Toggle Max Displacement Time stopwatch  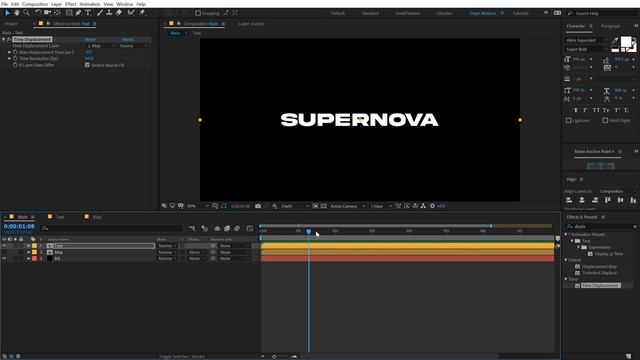tap(15, 52)
